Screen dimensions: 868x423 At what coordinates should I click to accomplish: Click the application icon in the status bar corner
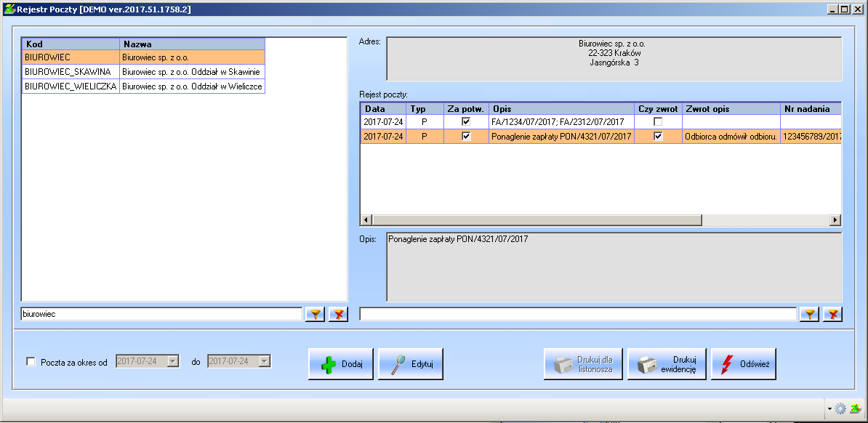pyautogui.click(x=855, y=408)
